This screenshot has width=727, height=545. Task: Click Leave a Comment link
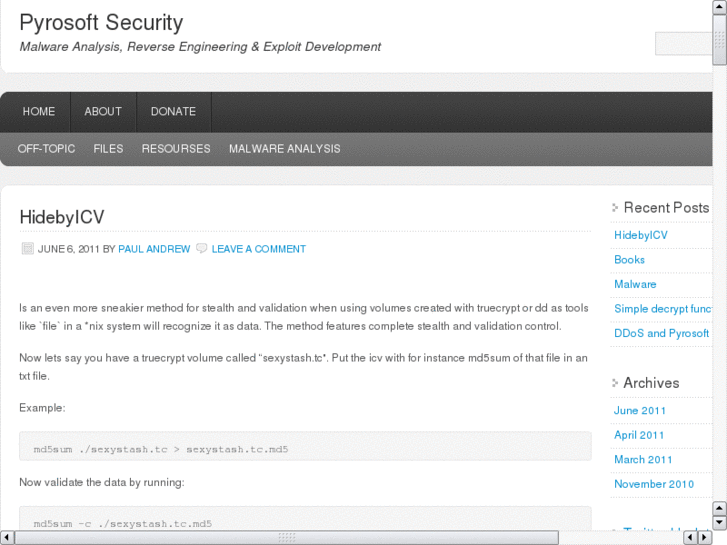coord(259,249)
